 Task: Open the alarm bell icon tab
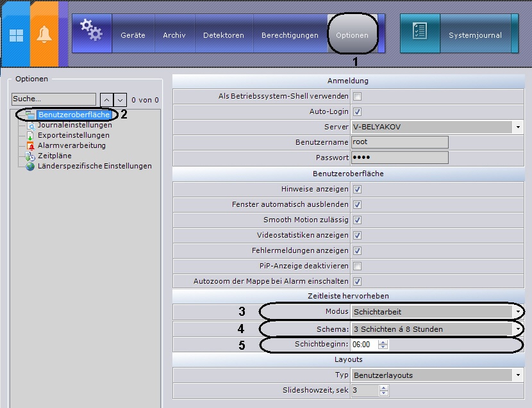pyautogui.click(x=44, y=35)
